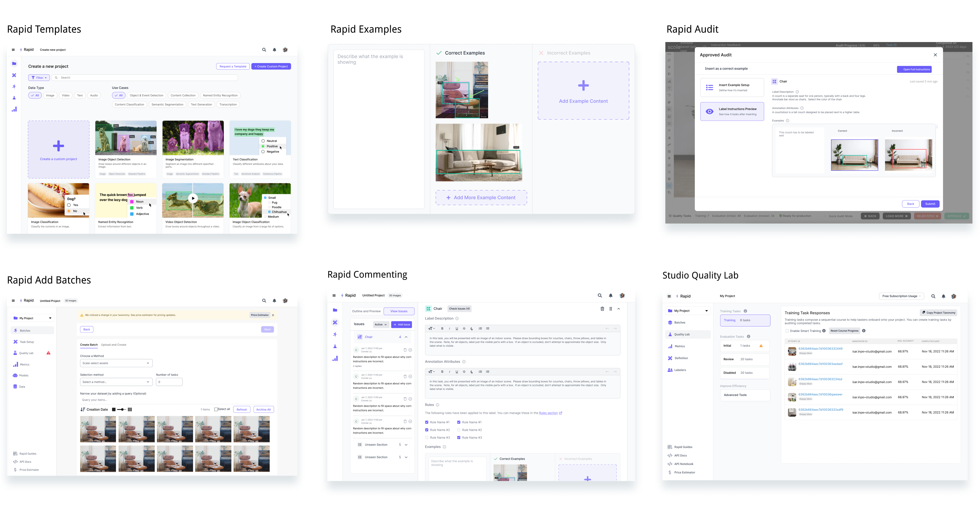Check the unchecked Rule Name #3 box
The width and height of the screenshot is (980, 507).
(427, 438)
